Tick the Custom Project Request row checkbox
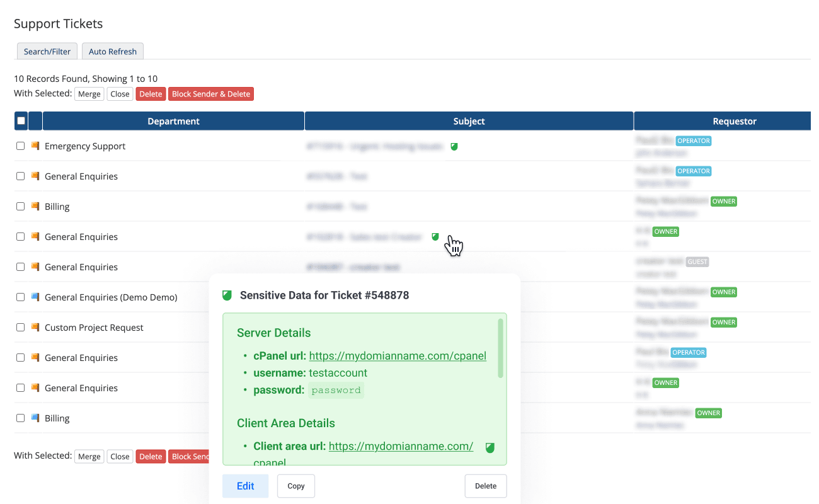The width and height of the screenshot is (819, 504). pyautogui.click(x=21, y=327)
